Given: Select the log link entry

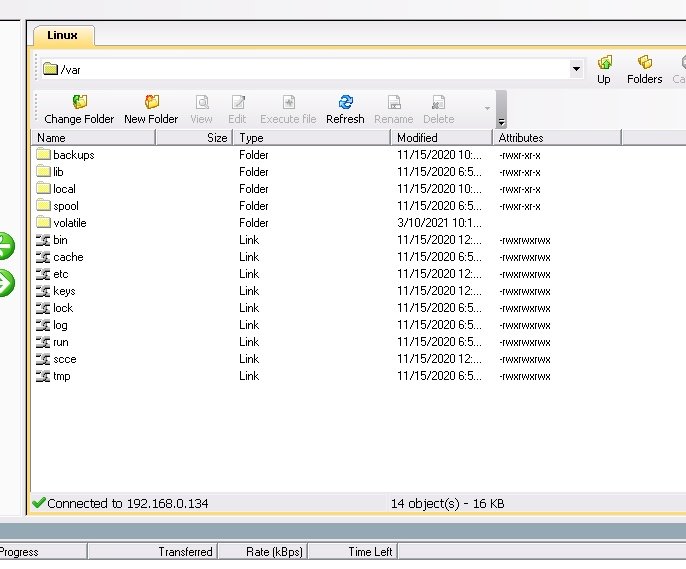Looking at the screenshot, I should pos(60,325).
